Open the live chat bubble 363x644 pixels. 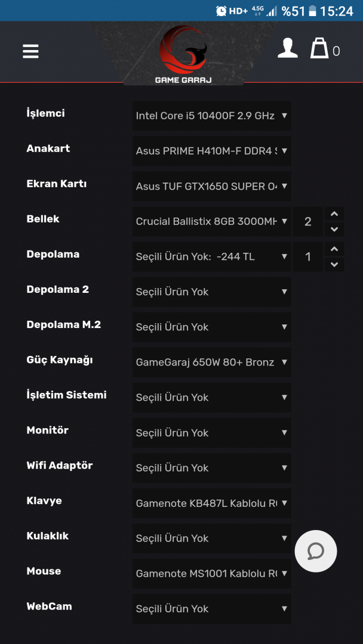316,552
